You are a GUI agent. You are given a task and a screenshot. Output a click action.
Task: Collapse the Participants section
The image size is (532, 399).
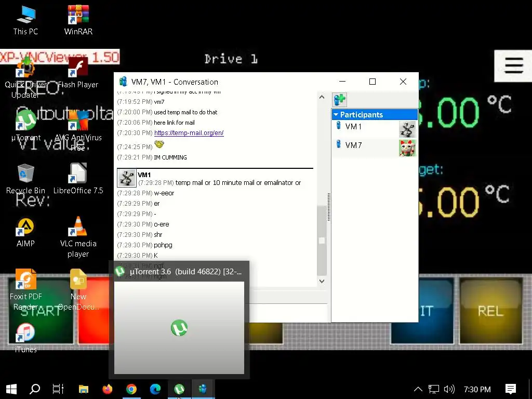[x=336, y=115]
